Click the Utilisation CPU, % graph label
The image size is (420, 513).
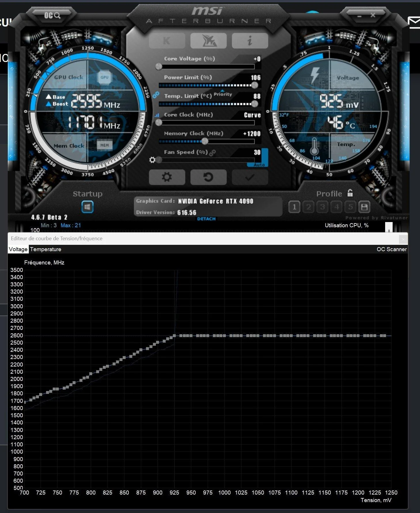tap(347, 225)
